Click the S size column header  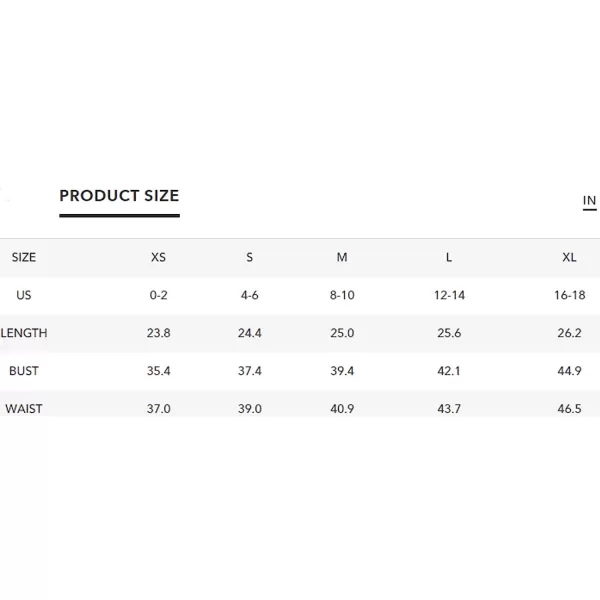[x=249, y=257]
